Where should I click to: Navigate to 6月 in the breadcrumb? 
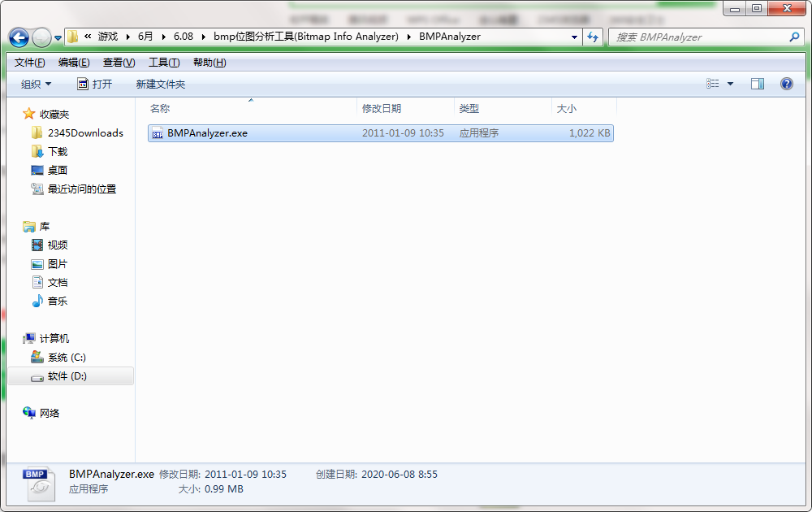click(x=145, y=37)
